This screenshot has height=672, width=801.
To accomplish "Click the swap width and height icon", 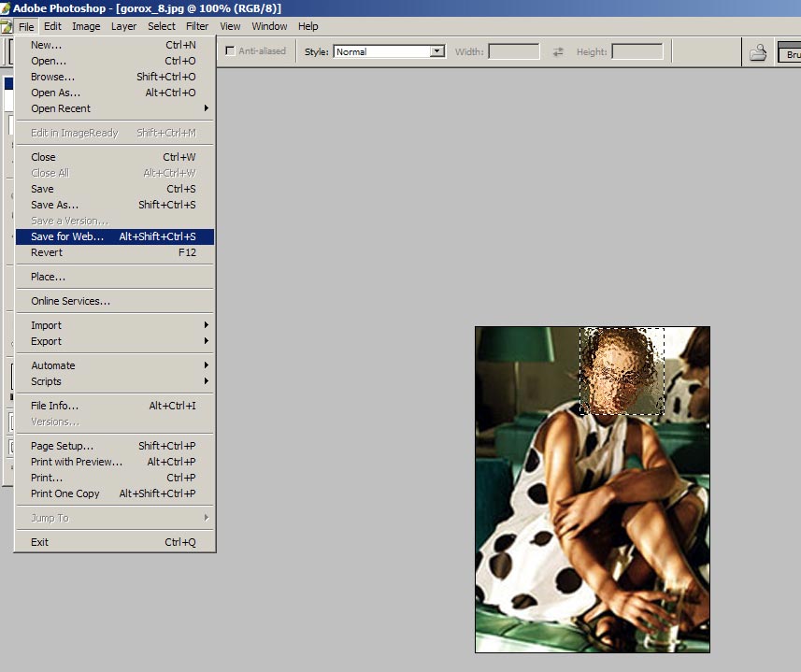I will pyautogui.click(x=558, y=51).
